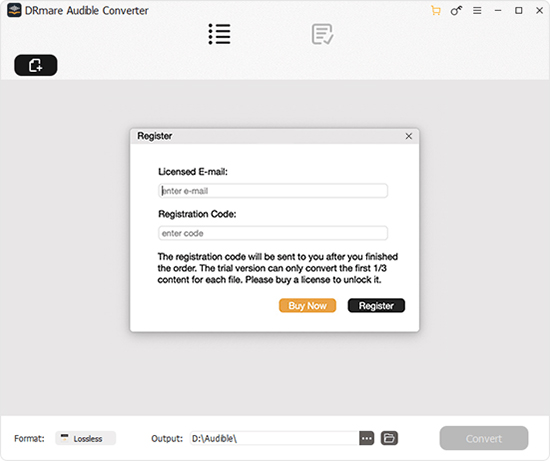Click the Buy Now button

308,306
